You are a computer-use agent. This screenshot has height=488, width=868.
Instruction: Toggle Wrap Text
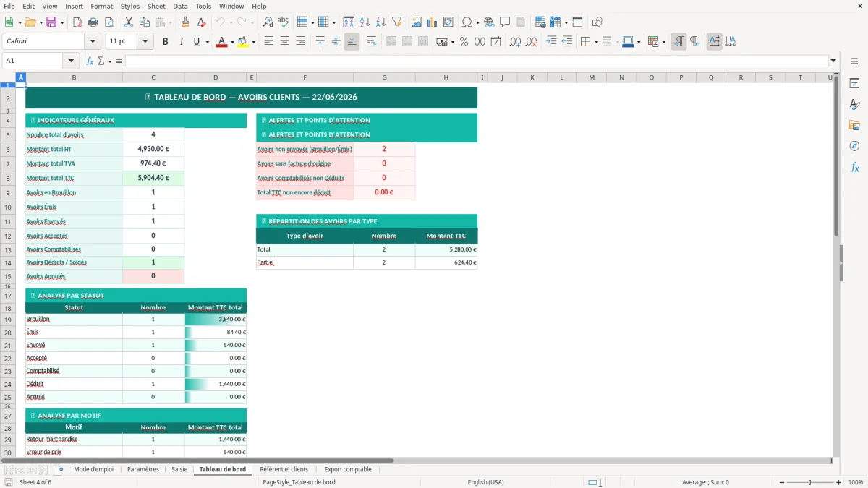pyautogui.click(x=372, y=42)
